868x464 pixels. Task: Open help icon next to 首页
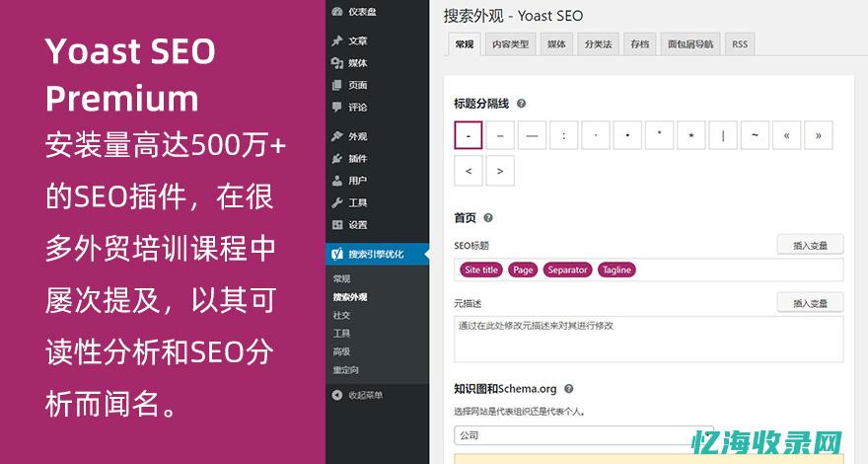(487, 218)
